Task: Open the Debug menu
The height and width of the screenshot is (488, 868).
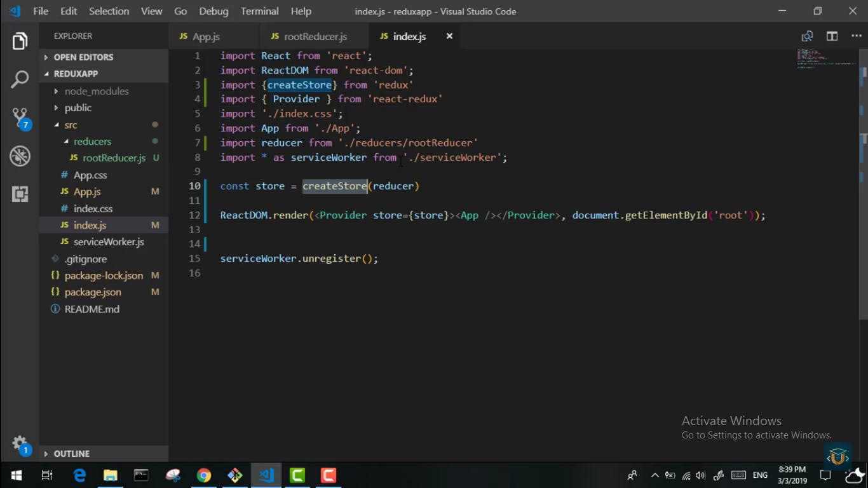Action: point(214,11)
